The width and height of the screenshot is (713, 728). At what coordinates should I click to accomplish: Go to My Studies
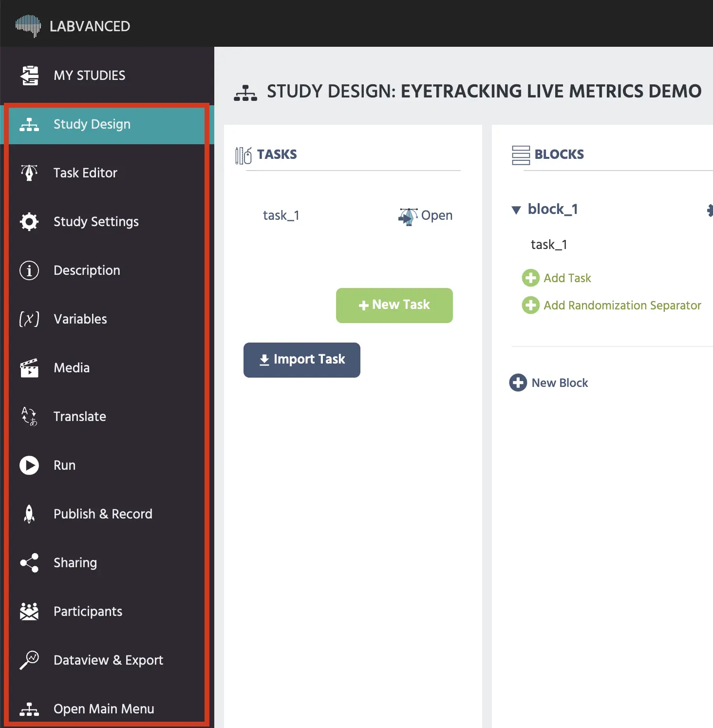point(89,75)
